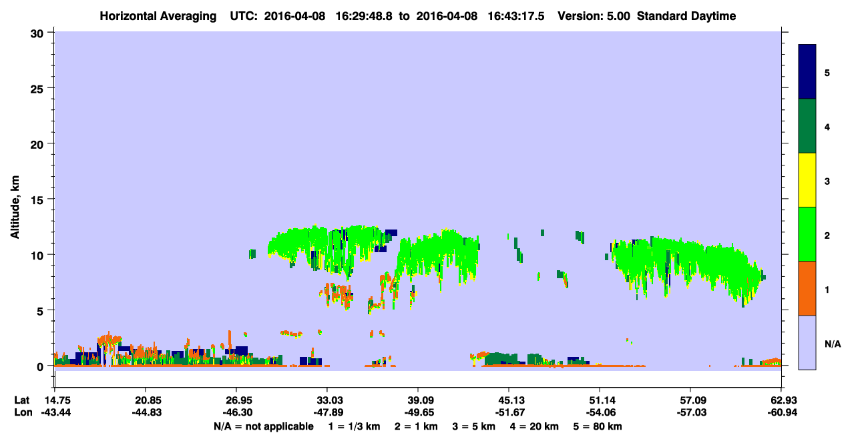Click the 'Horizontal Averaging' title text
The image size is (868, 445).
pos(159,16)
